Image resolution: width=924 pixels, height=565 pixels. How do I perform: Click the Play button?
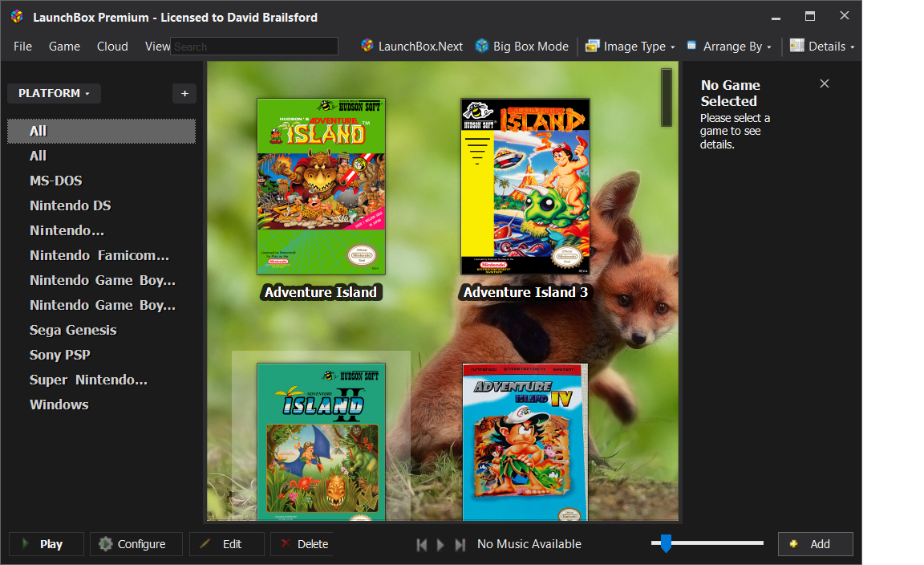click(x=47, y=544)
